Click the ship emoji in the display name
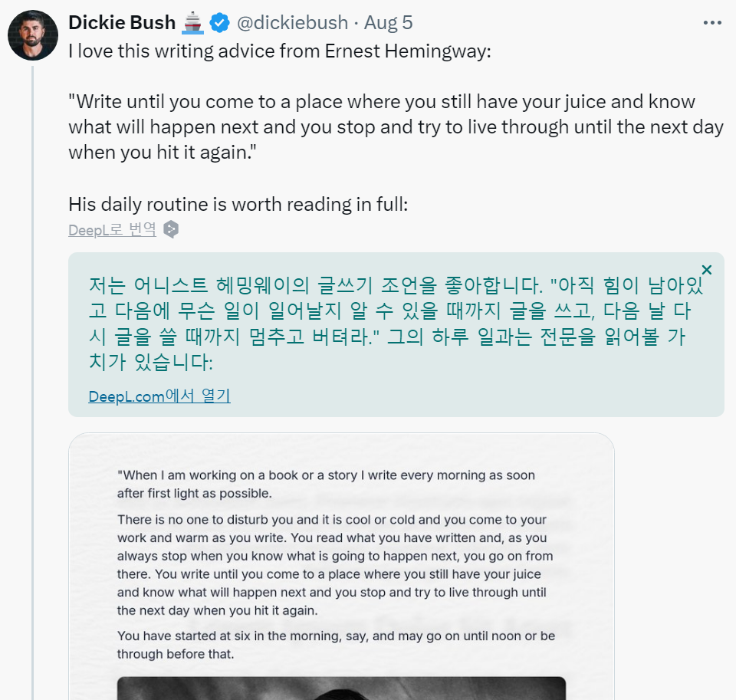This screenshot has height=700, width=736. point(191,22)
